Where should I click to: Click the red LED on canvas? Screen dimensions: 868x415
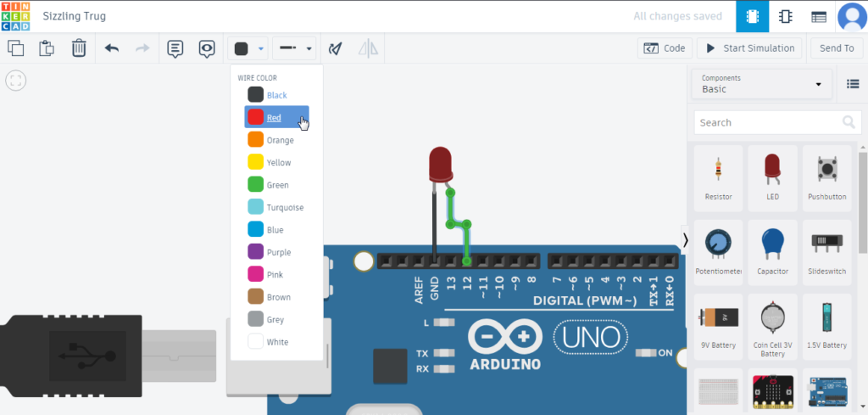(441, 164)
